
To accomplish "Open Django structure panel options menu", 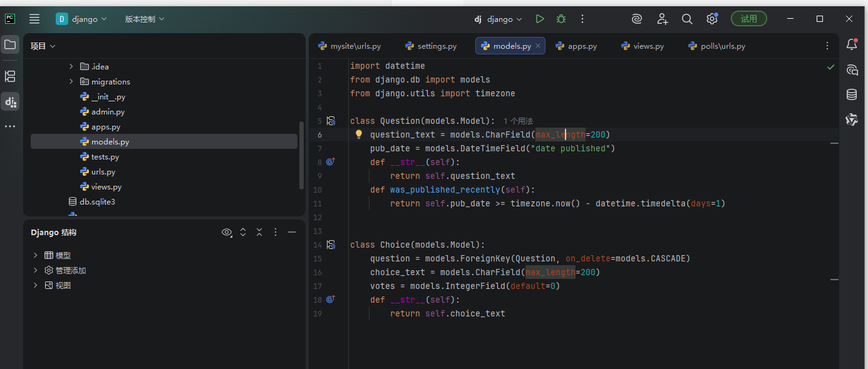I will point(276,232).
